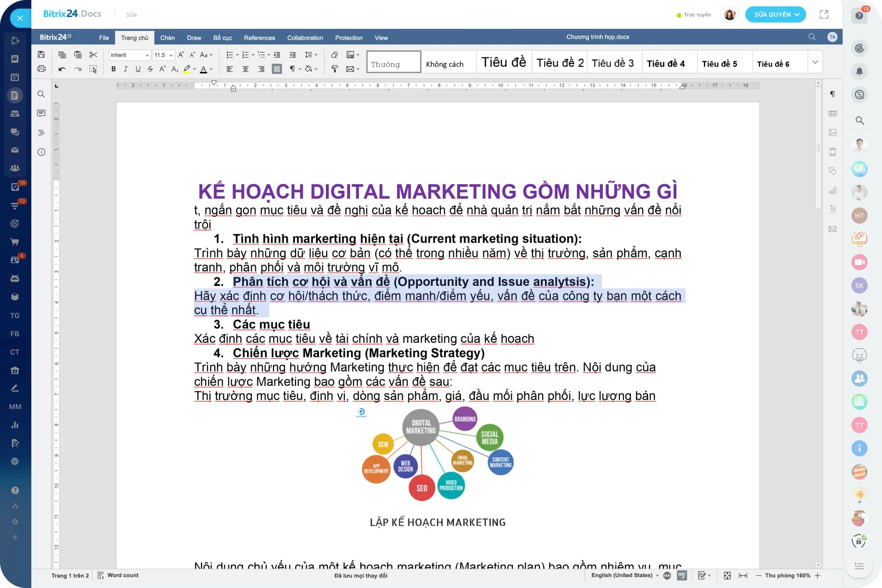The height and width of the screenshot is (588, 882).
Task: Apply subscript formatting
Action: point(175,69)
